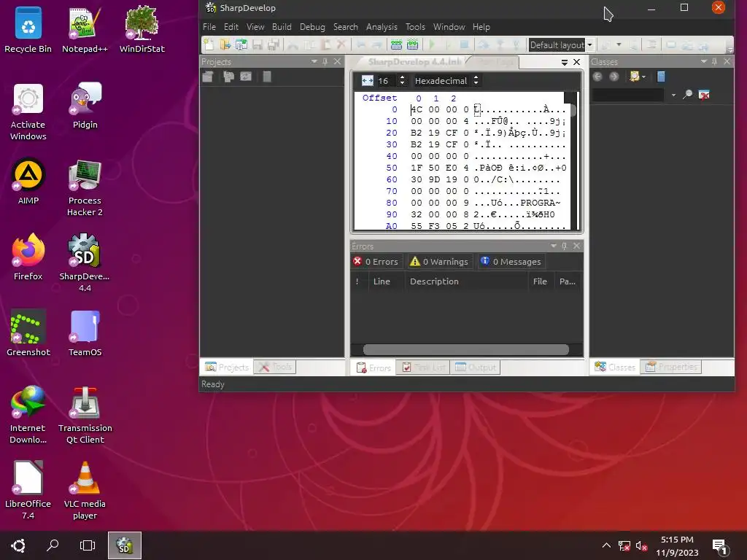
Task: Click the bytes-per-line stepper next to 16
Action: click(403, 80)
